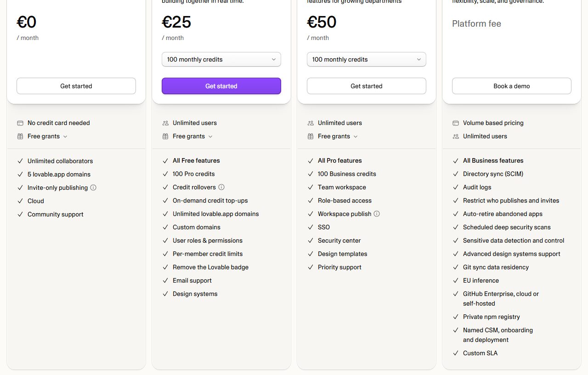Open the €50 plan monthly credits dropdown
588x375 pixels.
coord(367,59)
